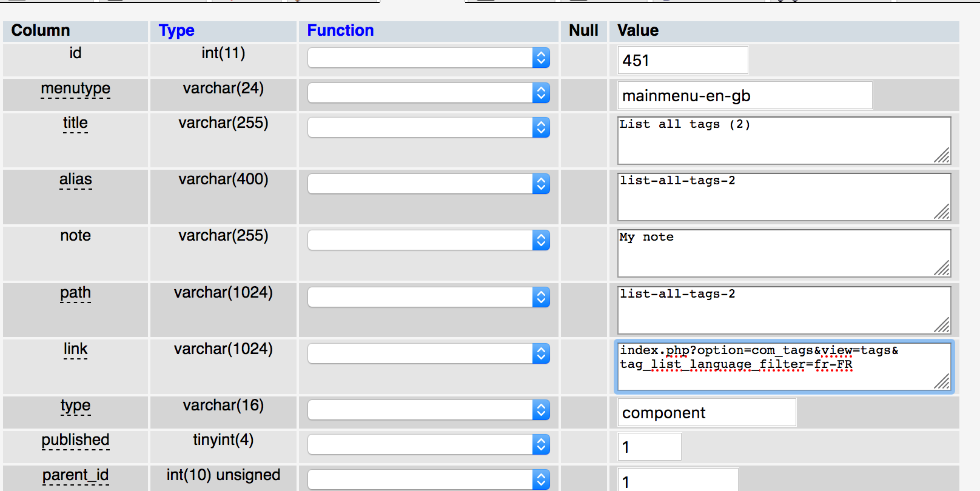Image resolution: width=980 pixels, height=491 pixels.
Task: Grab the alias textarea resize handle
Action: (x=942, y=212)
